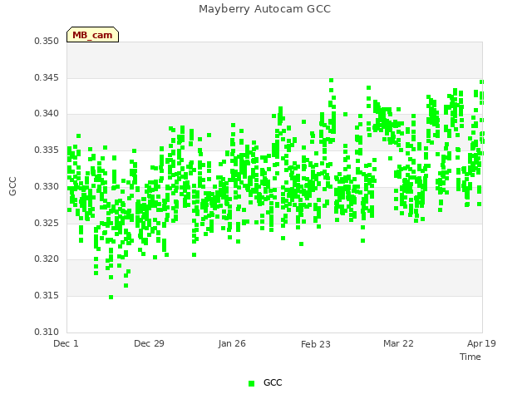
Task: Click the 0.330 y-axis label
Action: pyautogui.click(x=47, y=186)
